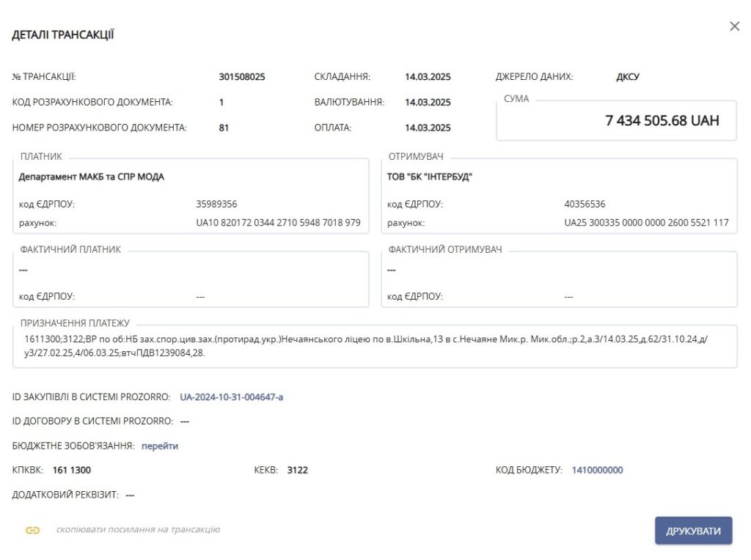Click the ДРУКУВАТИ print button

click(x=693, y=531)
